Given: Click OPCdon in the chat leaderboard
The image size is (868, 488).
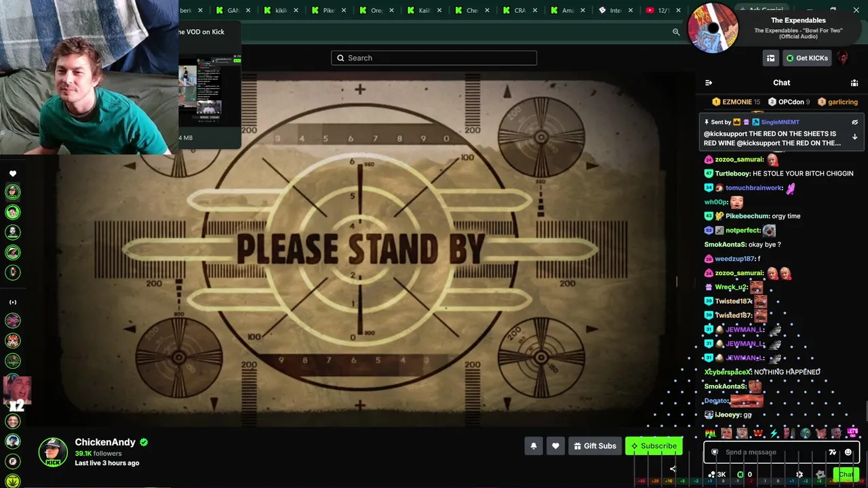Looking at the screenshot, I should (x=791, y=102).
